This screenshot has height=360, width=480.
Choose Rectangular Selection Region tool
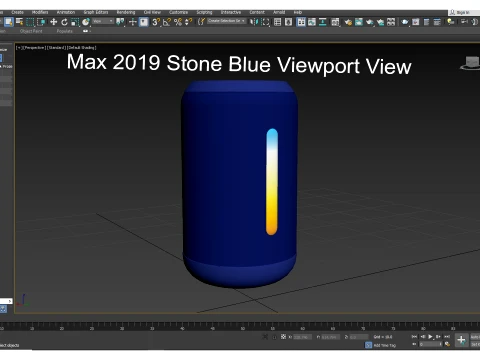pos(30,22)
